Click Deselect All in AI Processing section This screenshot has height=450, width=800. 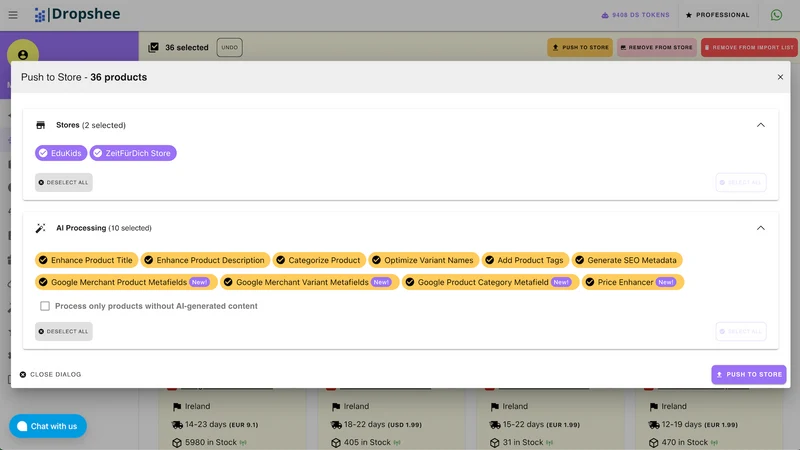64,331
